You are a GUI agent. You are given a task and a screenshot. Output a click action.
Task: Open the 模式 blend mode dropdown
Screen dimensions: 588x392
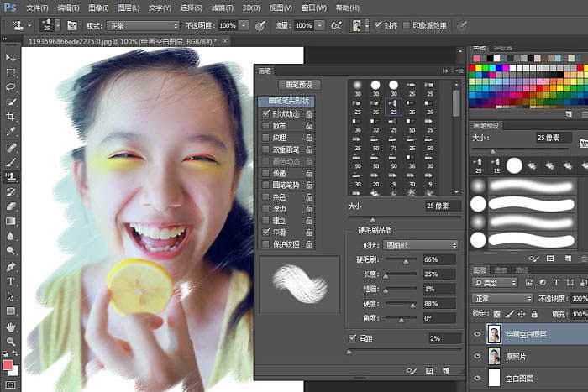142,26
